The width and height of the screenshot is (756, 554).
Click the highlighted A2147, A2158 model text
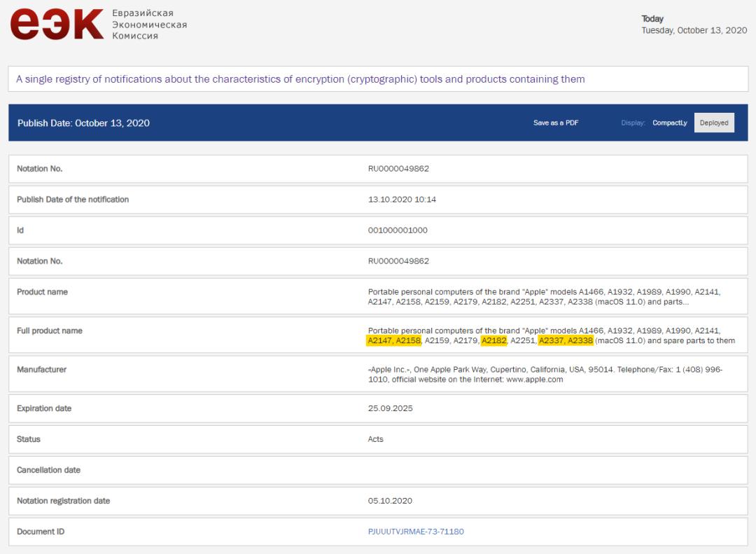(x=394, y=341)
